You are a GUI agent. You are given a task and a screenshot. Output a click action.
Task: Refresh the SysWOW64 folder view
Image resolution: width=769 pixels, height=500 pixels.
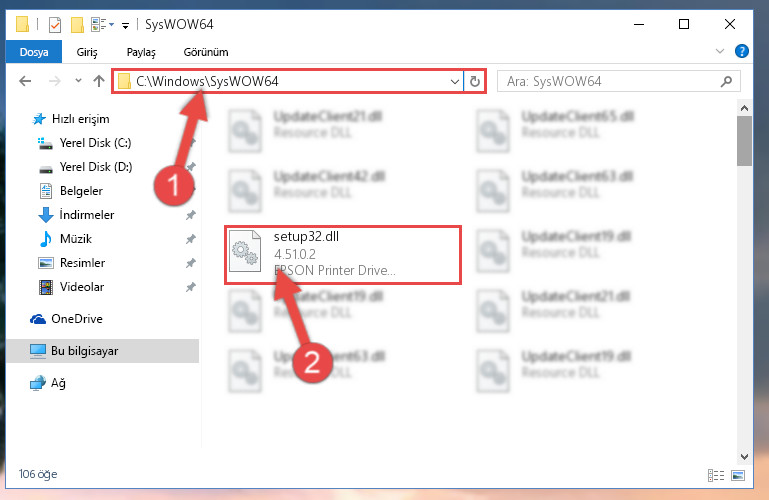(x=474, y=81)
